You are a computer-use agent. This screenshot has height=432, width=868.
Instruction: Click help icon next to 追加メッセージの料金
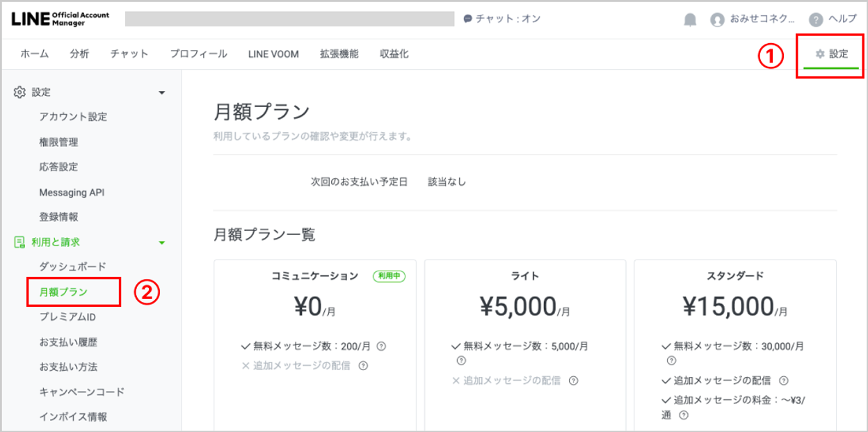pos(684,415)
